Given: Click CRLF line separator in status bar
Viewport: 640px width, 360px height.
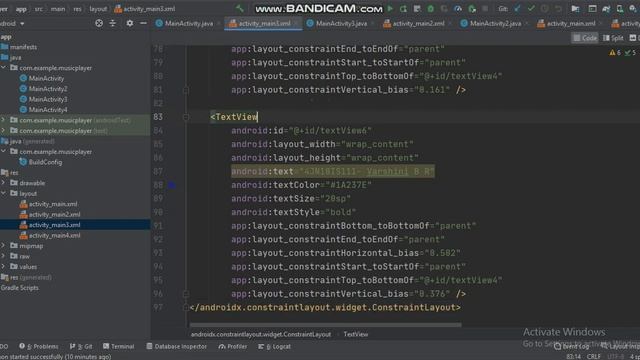Looking at the screenshot, I should [594, 356].
